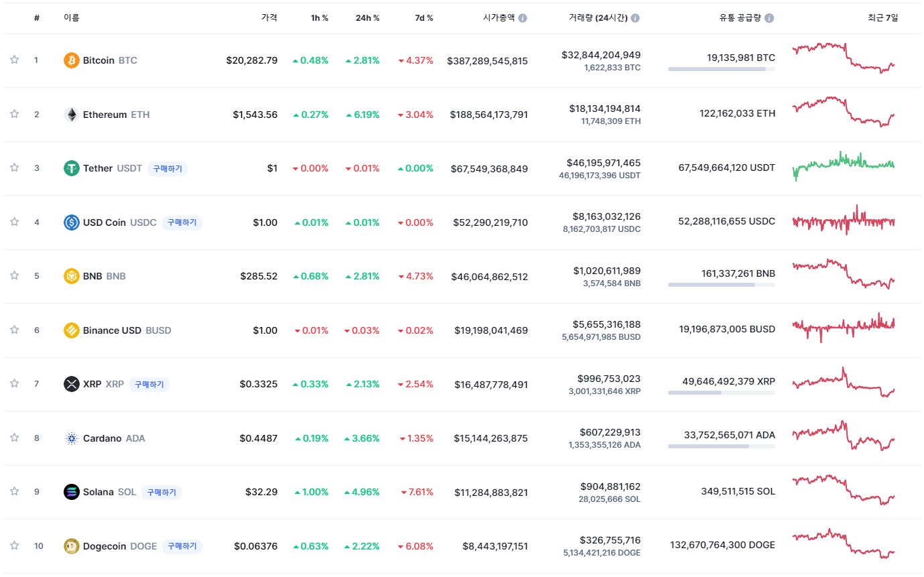This screenshot has height=577, width=924.
Task: Sort table by the # rank column
Action: click(x=37, y=18)
